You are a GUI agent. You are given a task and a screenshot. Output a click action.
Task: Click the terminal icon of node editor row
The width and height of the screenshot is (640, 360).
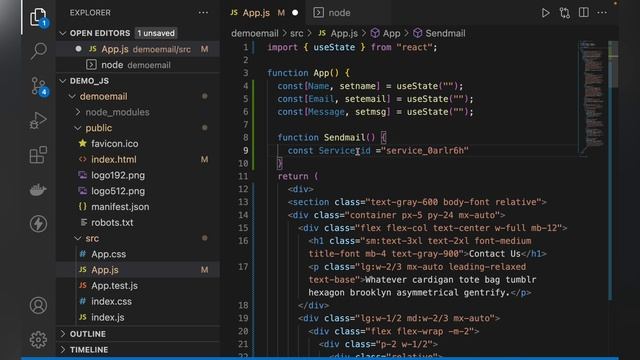point(91,65)
